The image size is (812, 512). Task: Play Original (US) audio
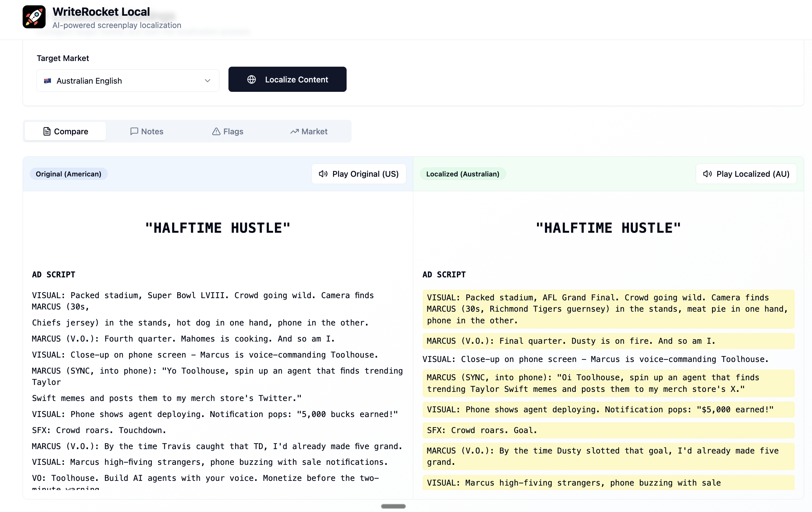(359, 174)
